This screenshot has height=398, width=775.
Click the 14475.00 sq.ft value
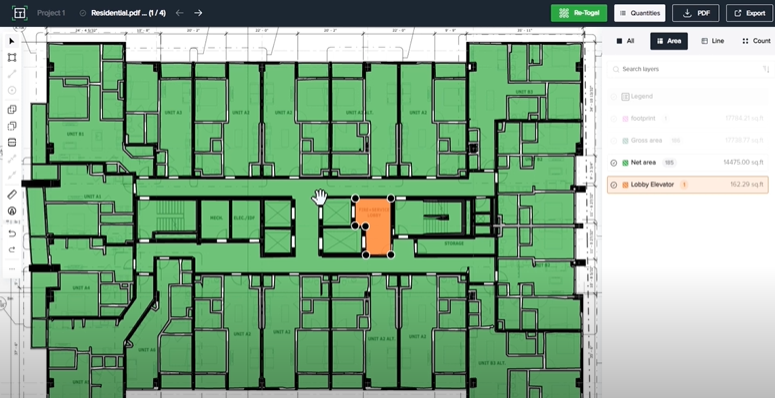[743, 162]
